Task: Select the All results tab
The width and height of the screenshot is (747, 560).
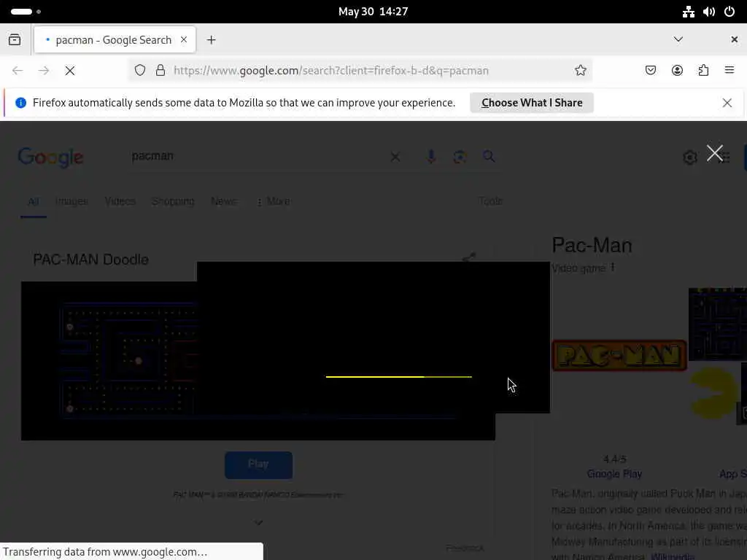Action: pos(34,201)
